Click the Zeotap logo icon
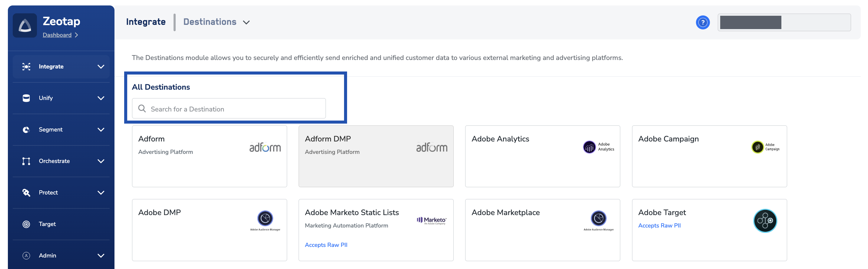Image resolution: width=868 pixels, height=269 pixels. [x=25, y=26]
